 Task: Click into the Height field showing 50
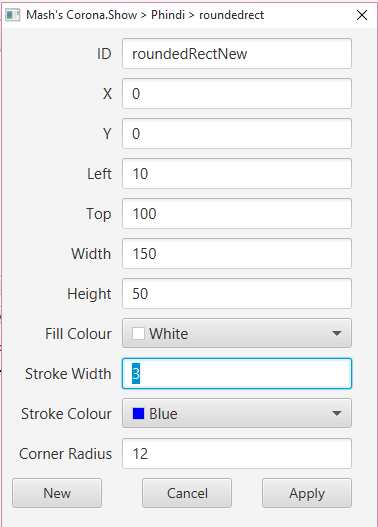[237, 293]
